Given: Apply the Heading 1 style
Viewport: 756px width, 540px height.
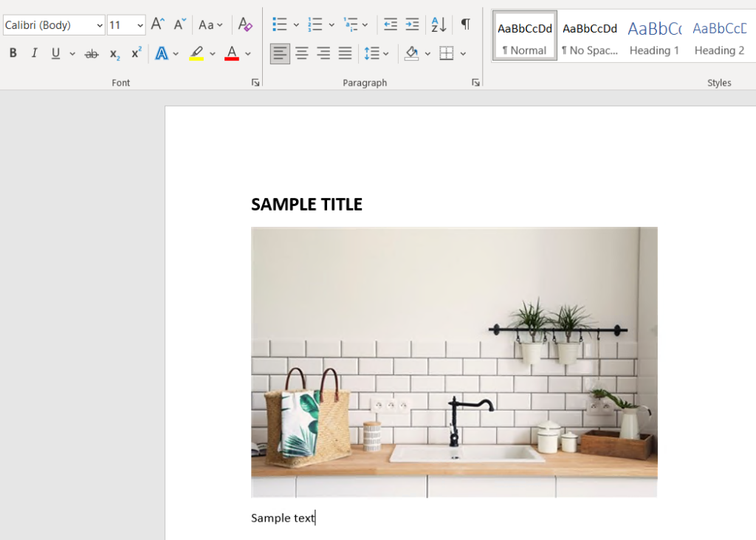Looking at the screenshot, I should [x=654, y=37].
